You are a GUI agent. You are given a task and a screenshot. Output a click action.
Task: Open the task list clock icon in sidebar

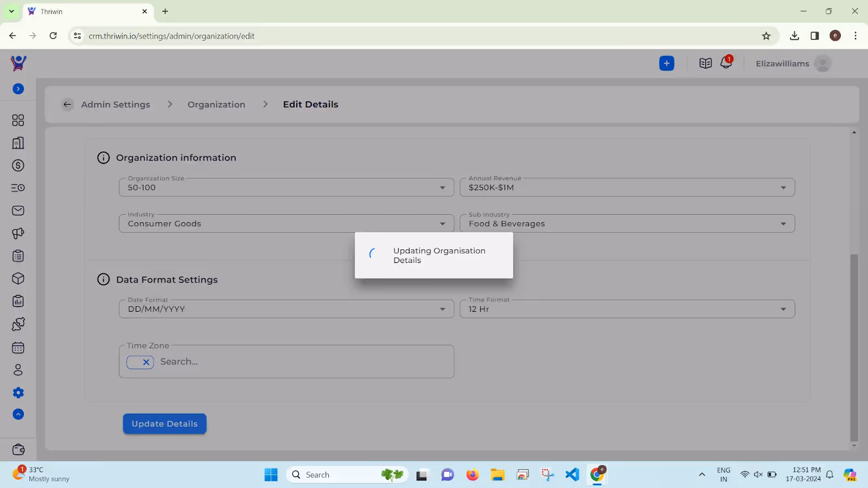coord(18,188)
